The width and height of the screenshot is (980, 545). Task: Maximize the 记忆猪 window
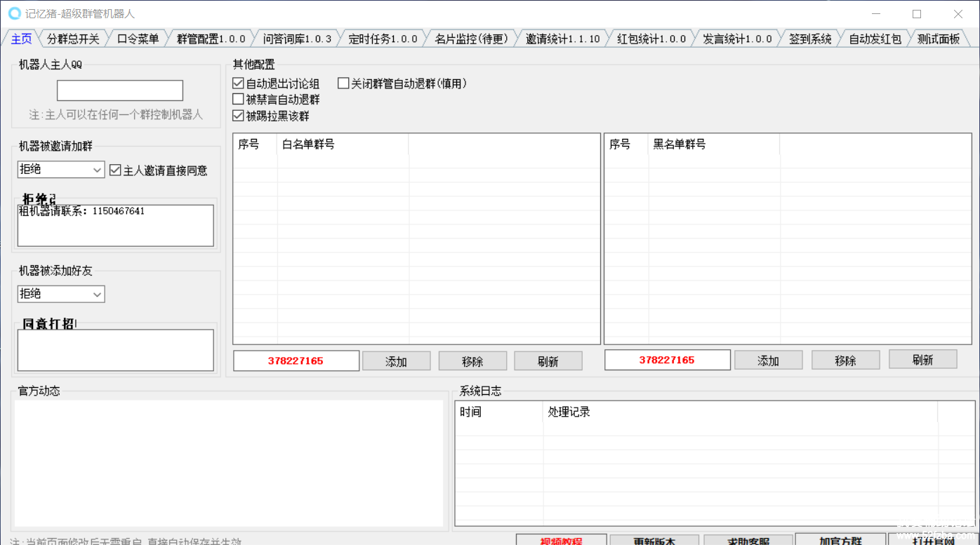(x=917, y=14)
